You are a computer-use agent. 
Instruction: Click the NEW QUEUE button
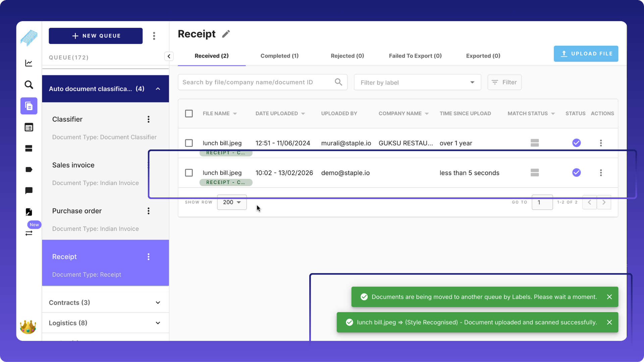pos(96,36)
